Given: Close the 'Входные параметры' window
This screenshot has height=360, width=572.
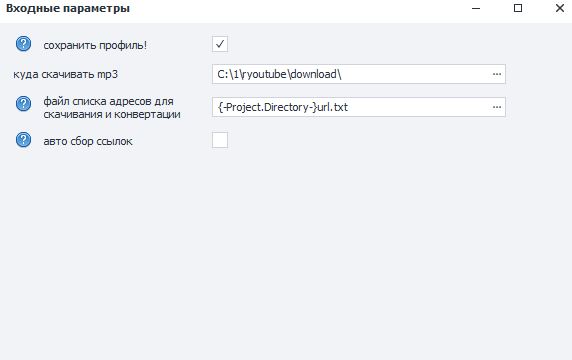Looking at the screenshot, I should coord(560,8).
